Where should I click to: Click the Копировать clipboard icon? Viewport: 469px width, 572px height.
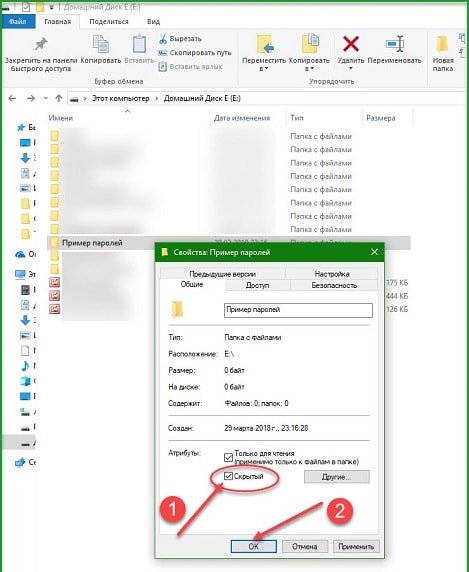101,45
